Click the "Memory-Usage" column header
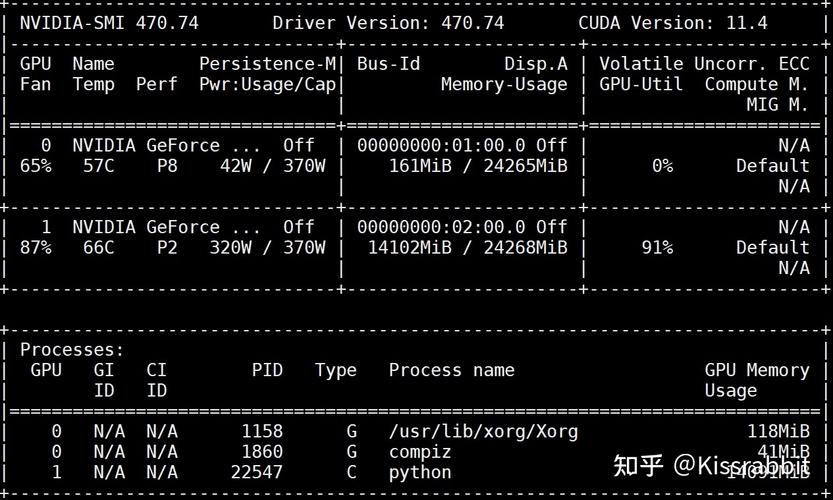This screenshot has width=833, height=500. (504, 84)
